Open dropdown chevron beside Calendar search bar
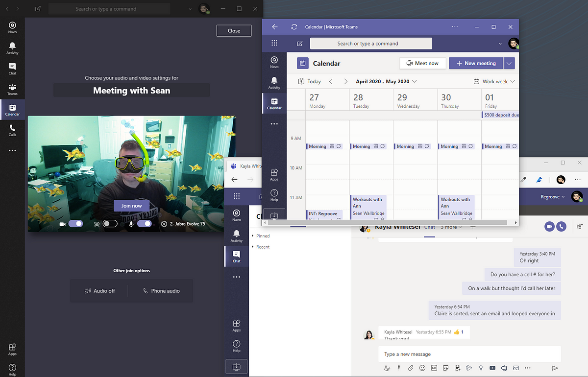 pyautogui.click(x=500, y=44)
